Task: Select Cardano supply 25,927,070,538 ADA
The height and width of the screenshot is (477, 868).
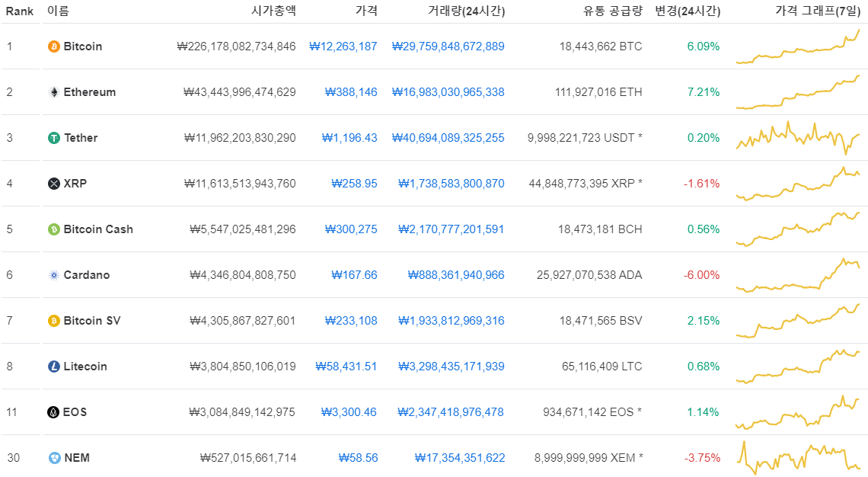Action: coord(589,275)
